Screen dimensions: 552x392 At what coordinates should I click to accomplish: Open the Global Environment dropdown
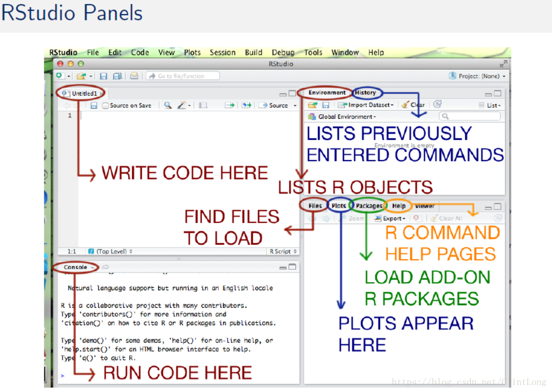click(x=342, y=117)
